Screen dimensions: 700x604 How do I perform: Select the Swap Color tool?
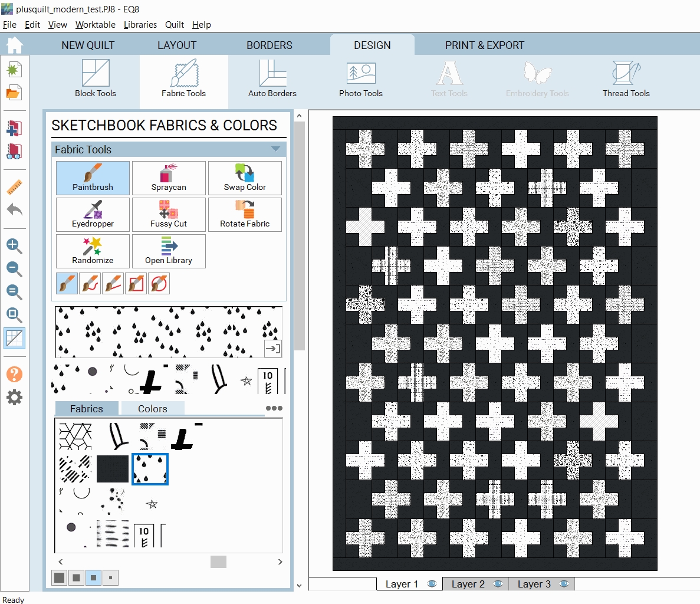[245, 178]
